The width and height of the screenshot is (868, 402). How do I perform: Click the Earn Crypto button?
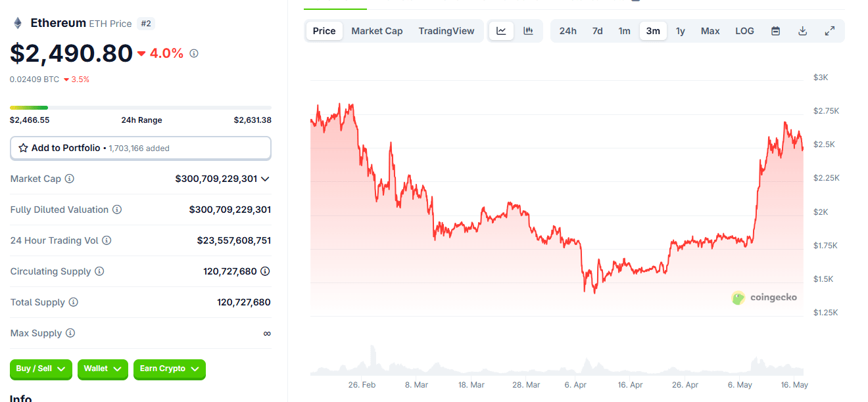point(170,369)
